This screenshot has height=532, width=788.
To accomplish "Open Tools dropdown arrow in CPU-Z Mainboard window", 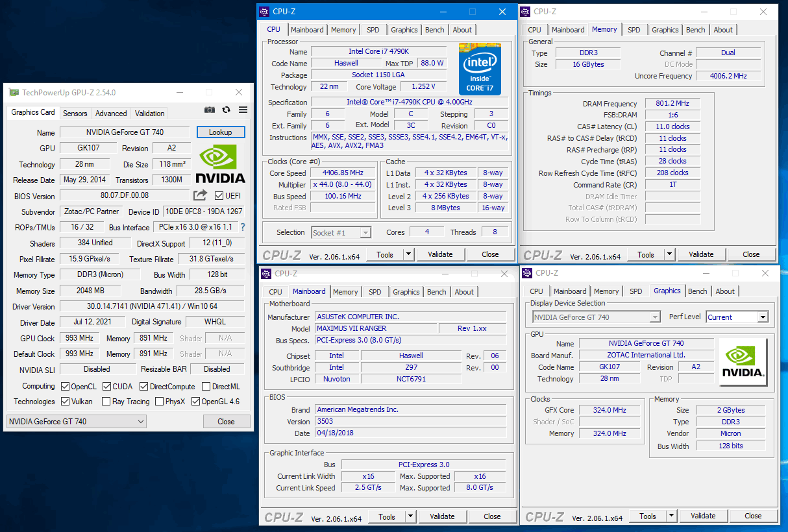I will tap(410, 517).
